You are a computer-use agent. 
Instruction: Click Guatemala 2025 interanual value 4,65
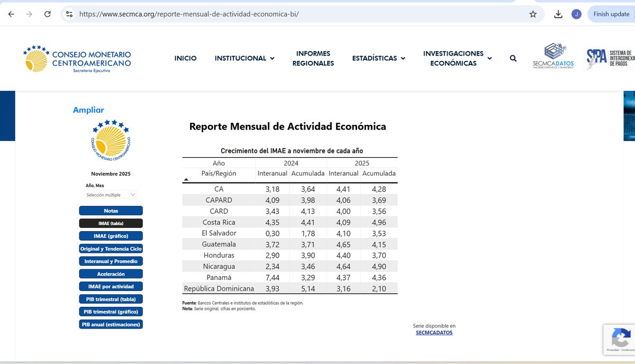pos(343,244)
